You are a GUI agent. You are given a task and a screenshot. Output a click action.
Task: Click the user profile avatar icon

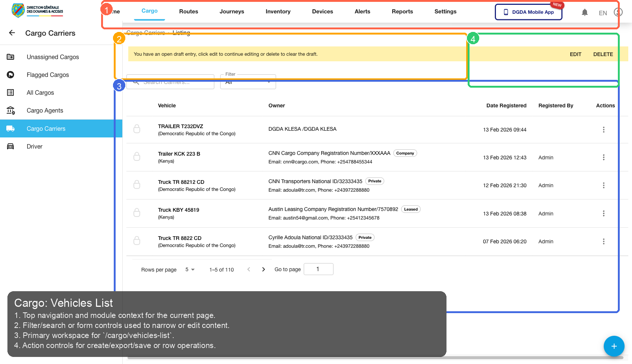point(618,12)
